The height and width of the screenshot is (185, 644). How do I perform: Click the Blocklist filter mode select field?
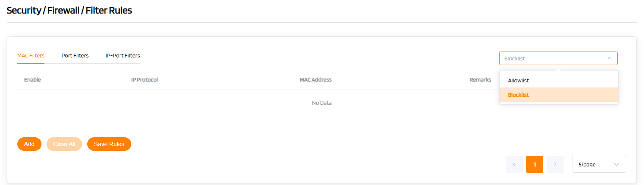tap(550, 58)
